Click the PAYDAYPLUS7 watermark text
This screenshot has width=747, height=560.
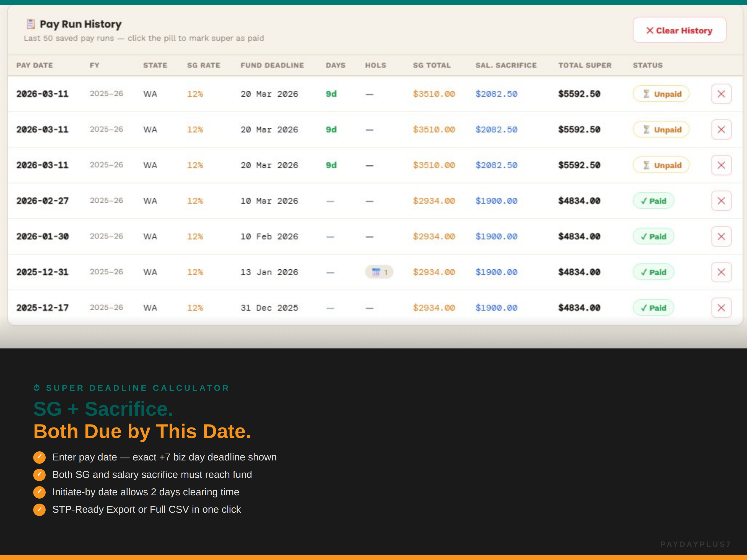click(696, 544)
